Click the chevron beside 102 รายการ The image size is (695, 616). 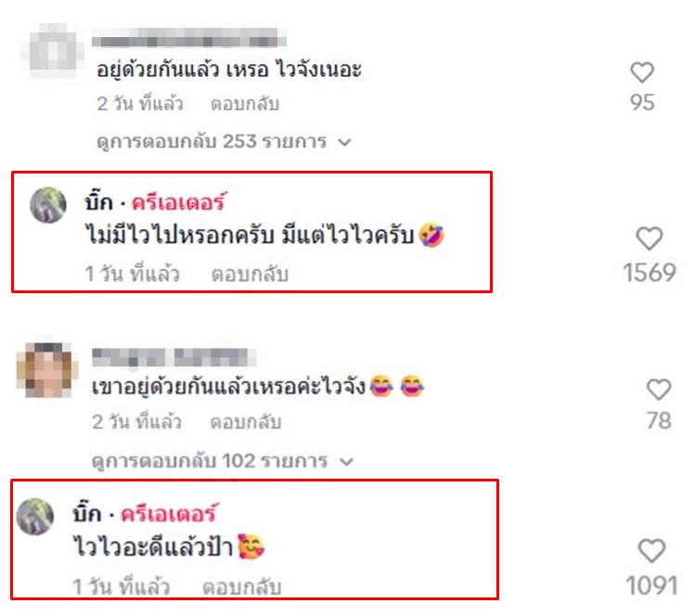346,462
